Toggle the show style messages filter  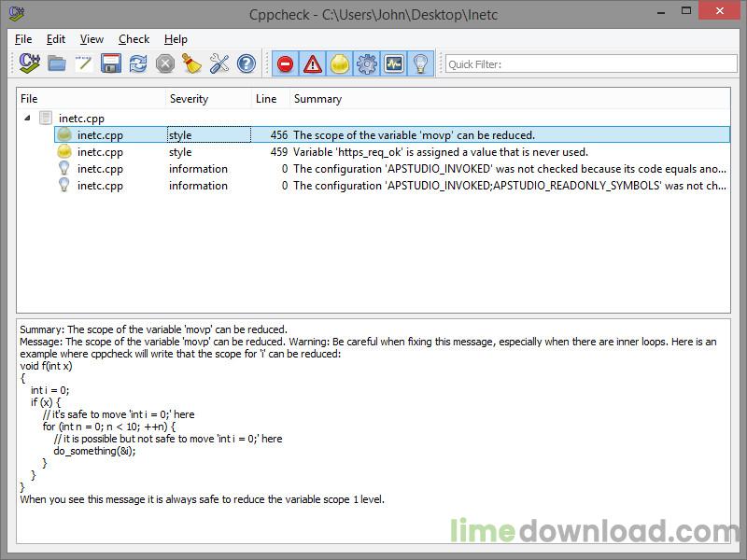point(340,63)
